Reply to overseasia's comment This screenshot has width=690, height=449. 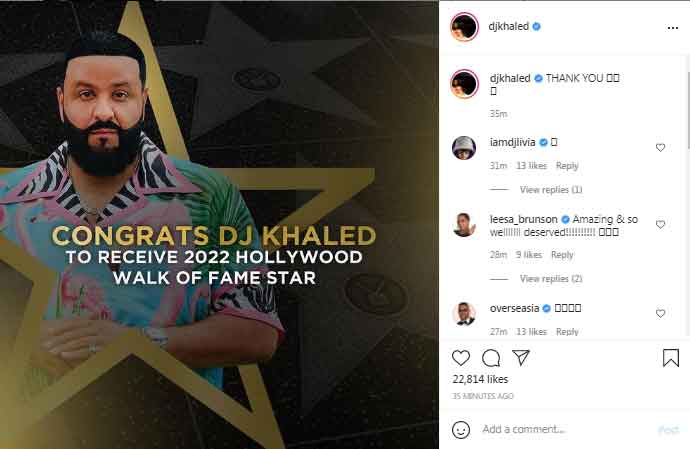click(567, 331)
